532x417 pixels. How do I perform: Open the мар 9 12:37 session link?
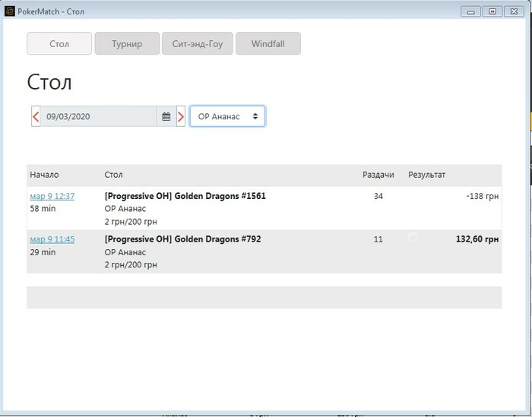point(52,196)
